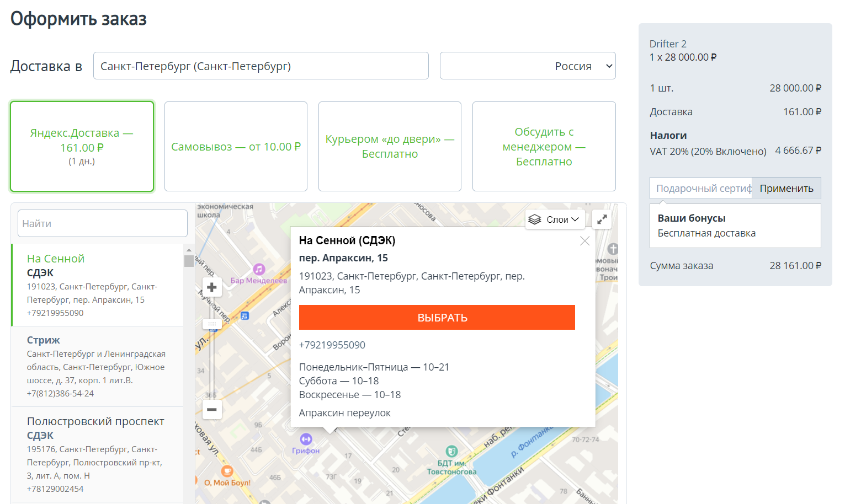This screenshot has height=504, width=845.
Task: Select Стриж pickup point in list
Action: click(x=97, y=366)
